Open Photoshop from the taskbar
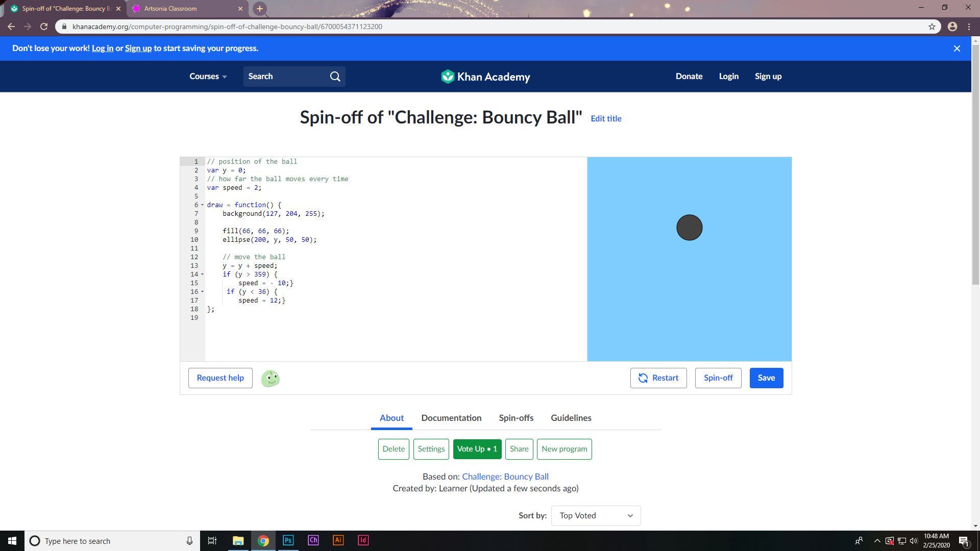Screen dimensions: 980x551 (x=288, y=540)
